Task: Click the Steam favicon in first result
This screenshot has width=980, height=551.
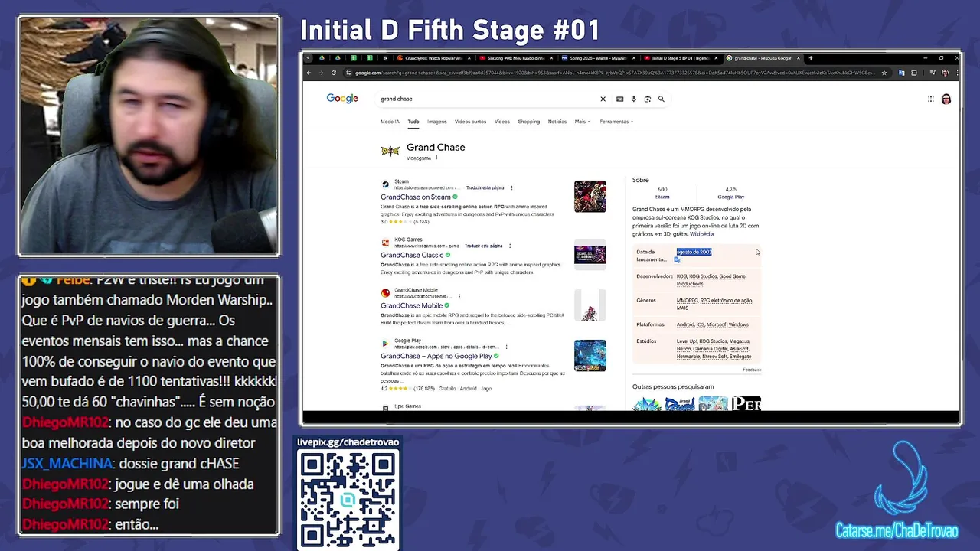Action: point(386,184)
